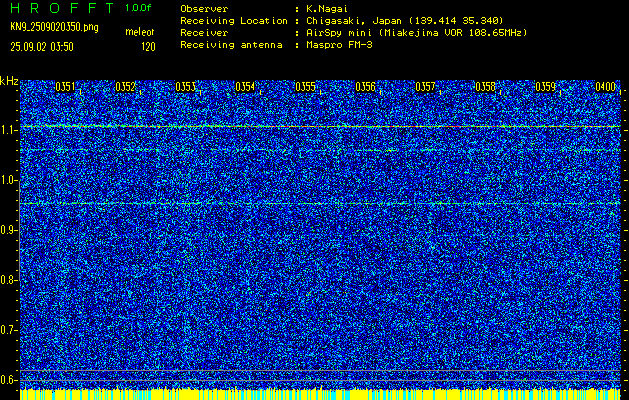
Task: Click the 0352 time marker
Action: [125, 87]
